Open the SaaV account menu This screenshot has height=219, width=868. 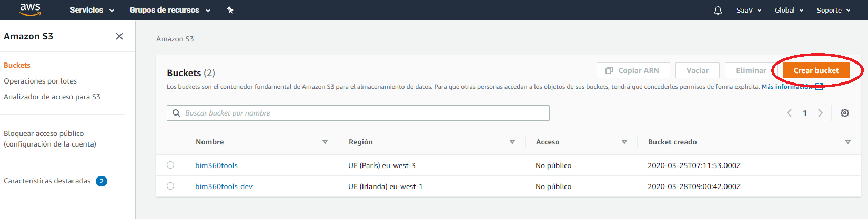coord(749,10)
